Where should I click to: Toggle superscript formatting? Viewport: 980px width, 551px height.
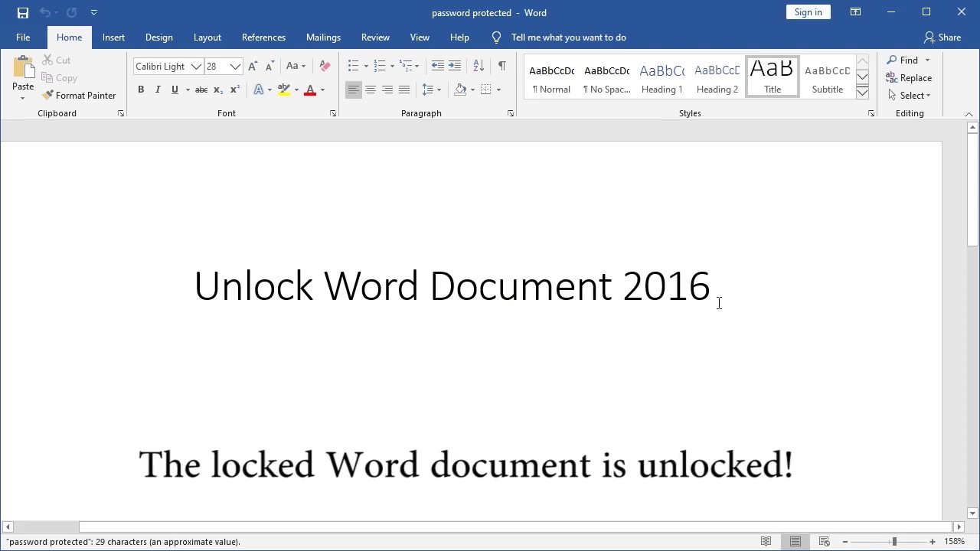[235, 90]
